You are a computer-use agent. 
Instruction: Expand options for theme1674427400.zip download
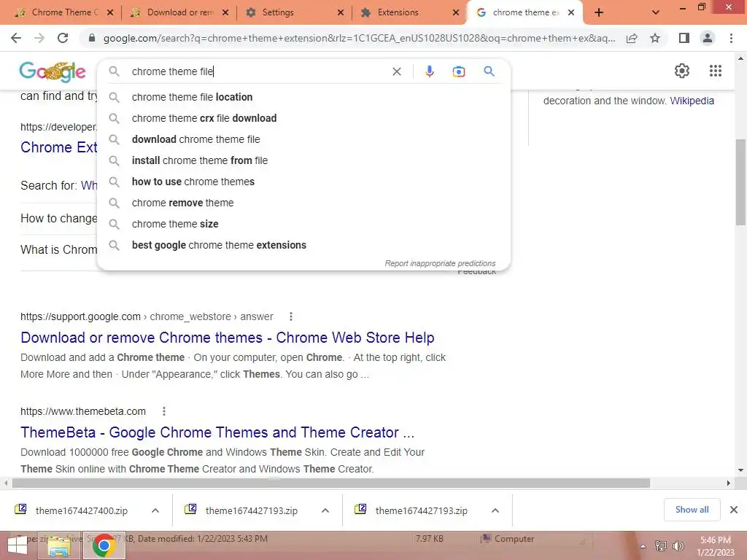coord(155,510)
